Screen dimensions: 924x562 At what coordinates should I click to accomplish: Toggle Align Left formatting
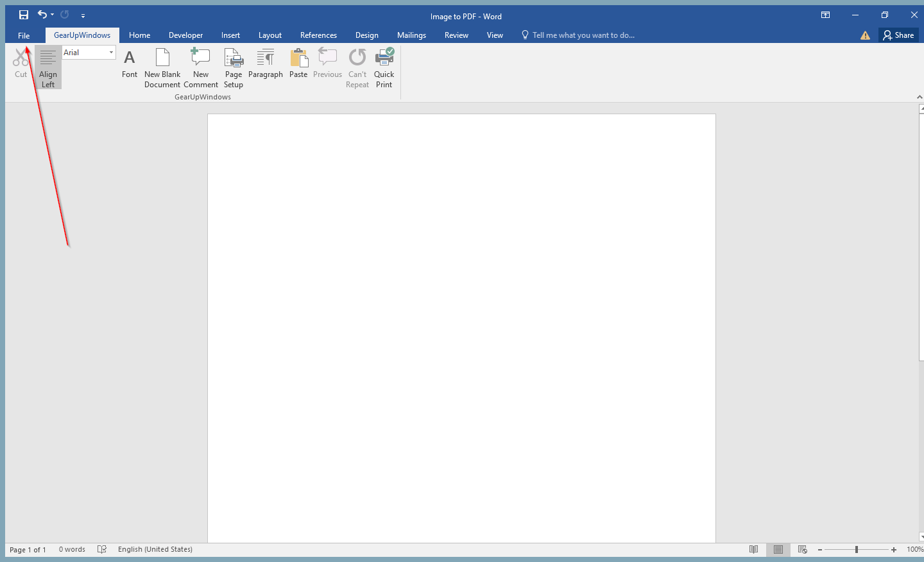click(x=48, y=67)
